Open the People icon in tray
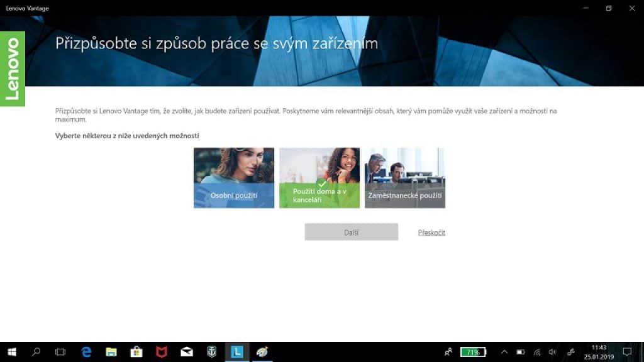This screenshot has width=644, height=362. pos(448,352)
